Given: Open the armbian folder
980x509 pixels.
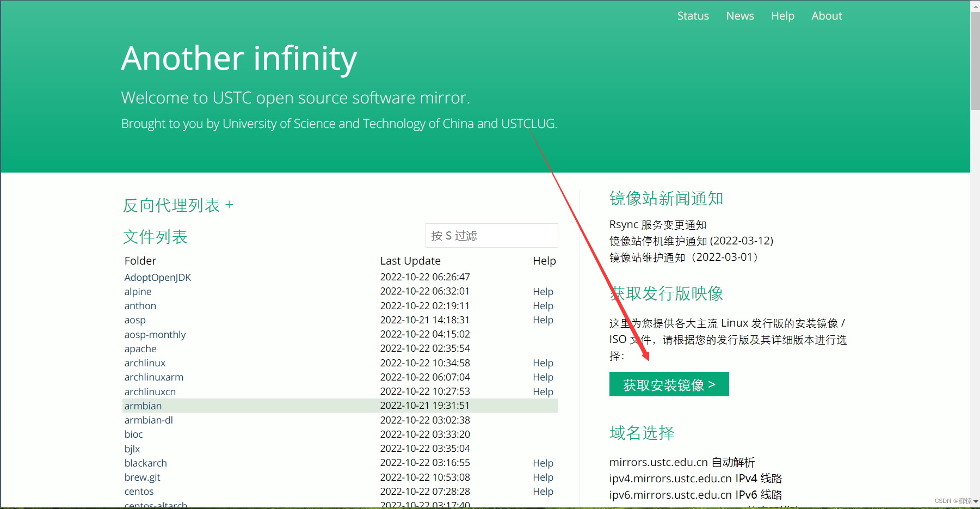Looking at the screenshot, I should pos(143,406).
